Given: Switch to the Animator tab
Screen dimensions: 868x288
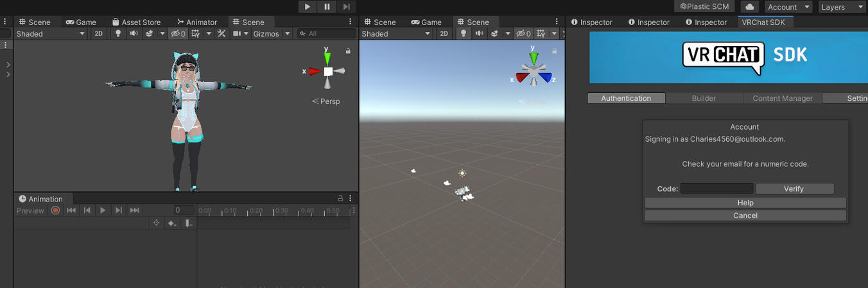Looking at the screenshot, I should tap(196, 22).
